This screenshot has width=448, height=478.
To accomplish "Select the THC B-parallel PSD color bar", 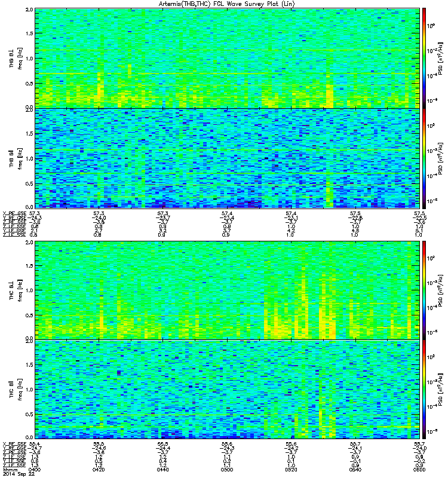I will [424, 390].
